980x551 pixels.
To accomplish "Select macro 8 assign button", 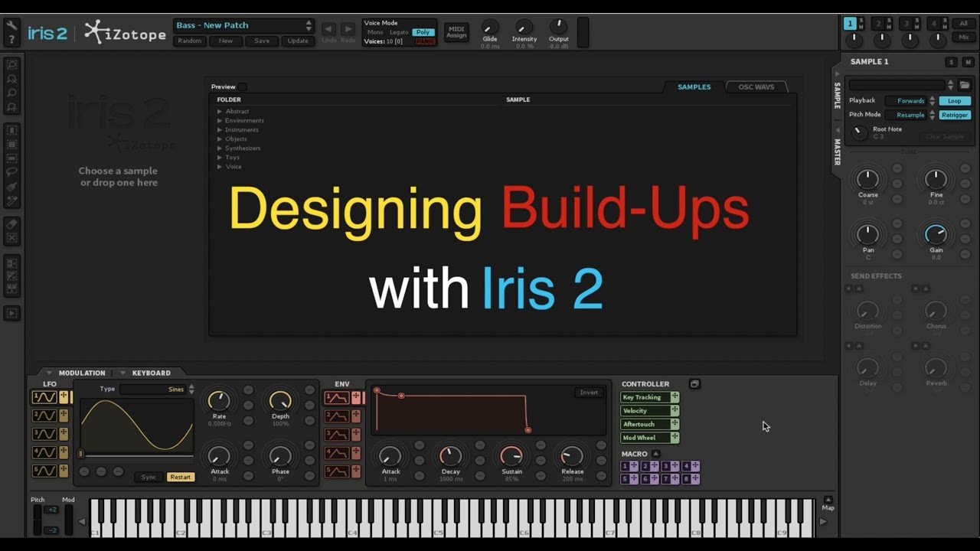I will tap(691, 479).
